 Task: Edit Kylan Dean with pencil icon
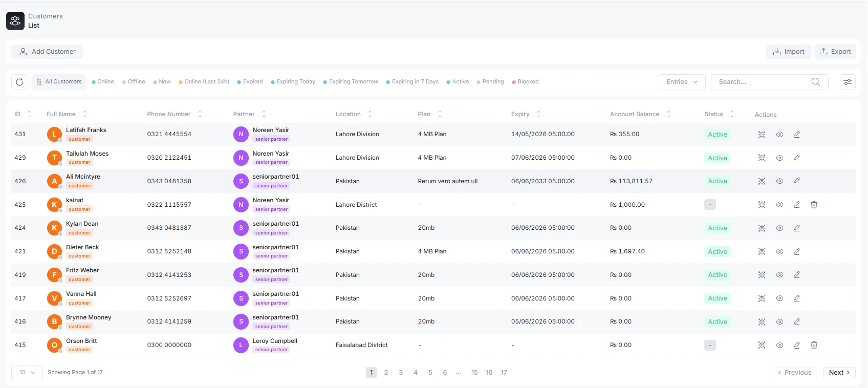797,228
